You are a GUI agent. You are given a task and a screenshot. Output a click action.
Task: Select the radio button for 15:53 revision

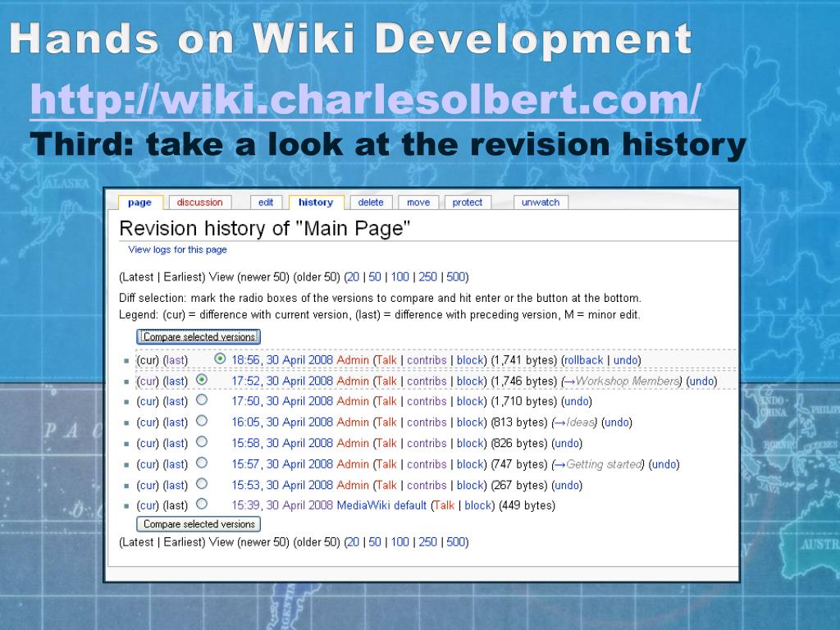(x=202, y=484)
